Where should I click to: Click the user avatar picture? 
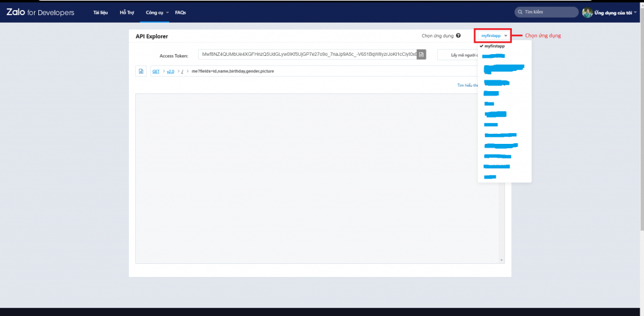587,13
